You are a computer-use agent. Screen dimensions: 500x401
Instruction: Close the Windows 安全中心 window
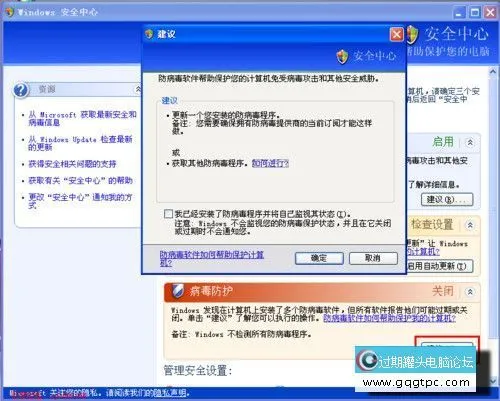(490, 13)
